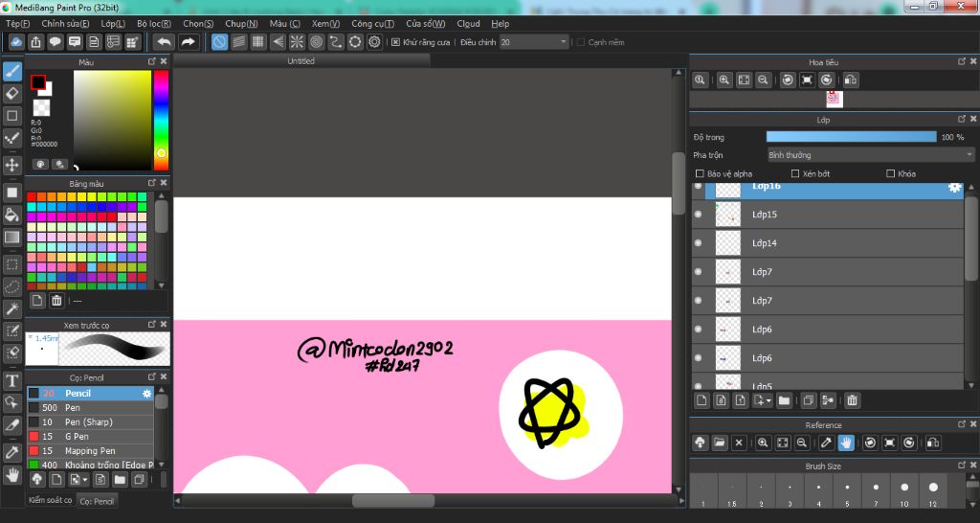Enable the crisscross grid snap guide
The image size is (980, 523).
click(258, 42)
